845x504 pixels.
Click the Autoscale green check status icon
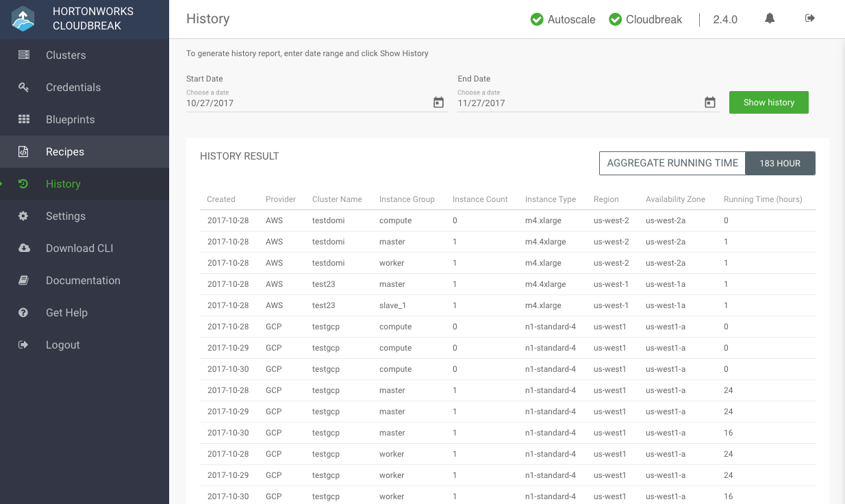(537, 19)
